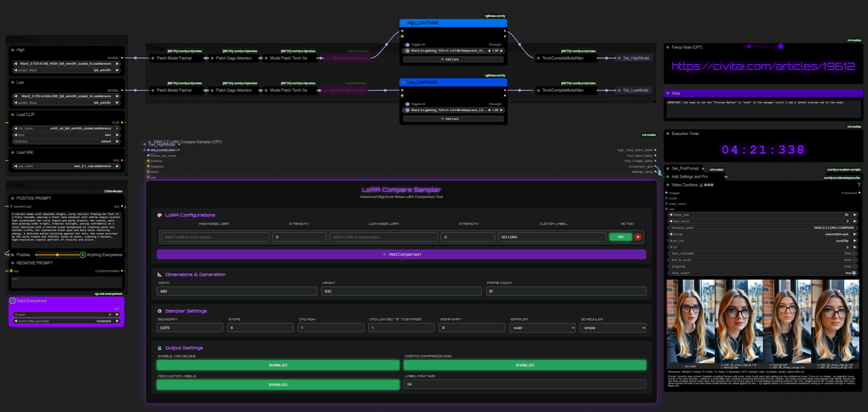The width and height of the screenshot is (868, 412).
Task: Open the vae_name selector in Load VAE
Action: 66,166
